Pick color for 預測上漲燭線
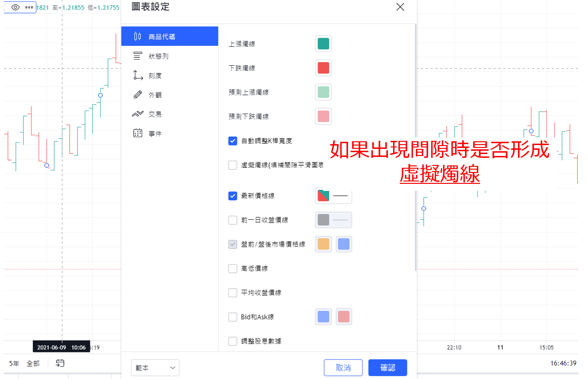 (324, 92)
